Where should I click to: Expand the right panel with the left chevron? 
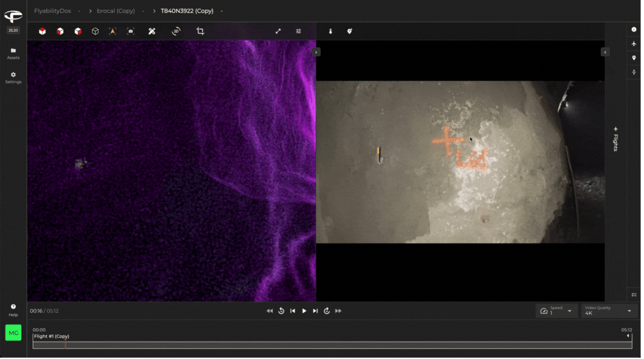click(x=604, y=52)
